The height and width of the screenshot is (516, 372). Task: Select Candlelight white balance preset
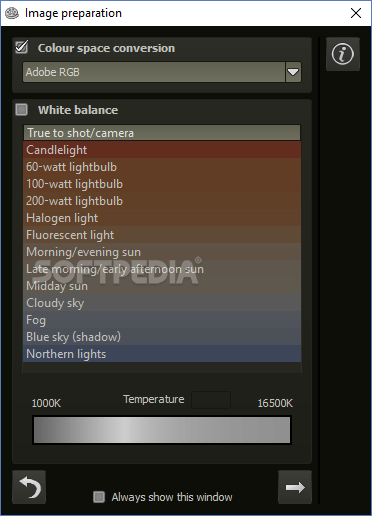tap(162, 150)
